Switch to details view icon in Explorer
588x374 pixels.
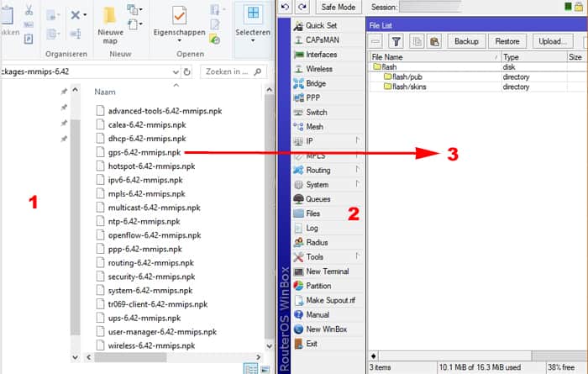pos(250,369)
